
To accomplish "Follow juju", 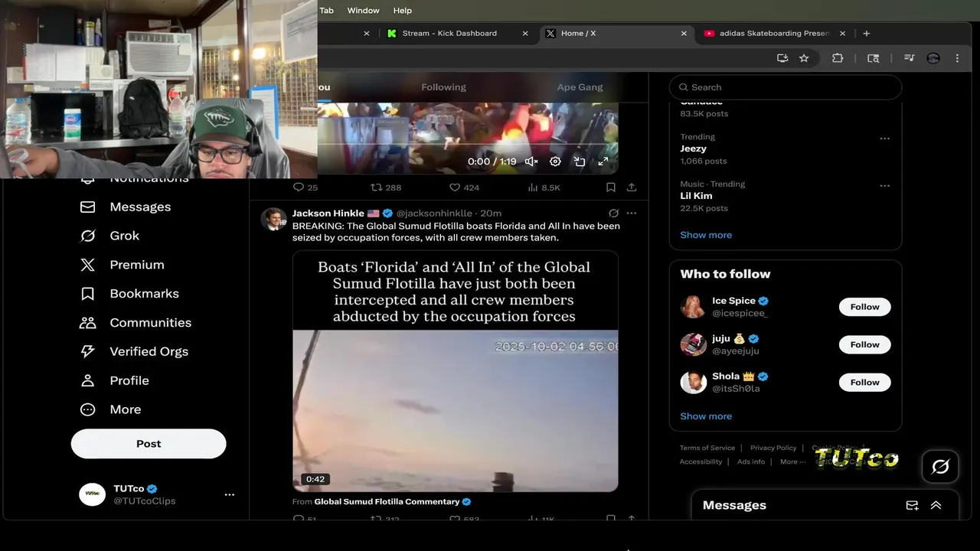I will pyautogui.click(x=864, y=344).
